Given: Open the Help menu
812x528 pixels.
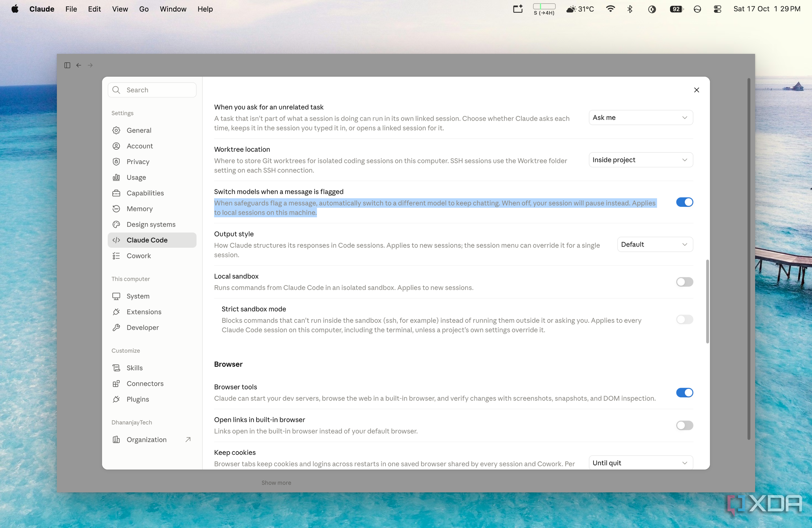Looking at the screenshot, I should pos(205,9).
